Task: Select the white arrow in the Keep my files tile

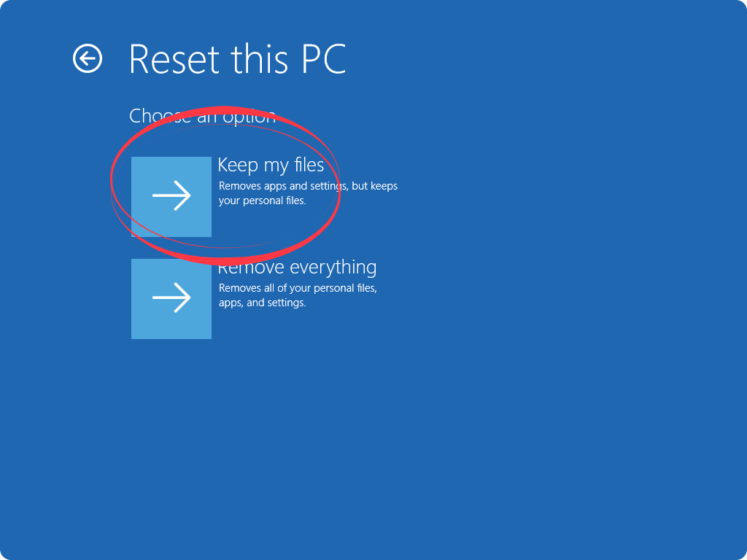Action: pyautogui.click(x=171, y=195)
